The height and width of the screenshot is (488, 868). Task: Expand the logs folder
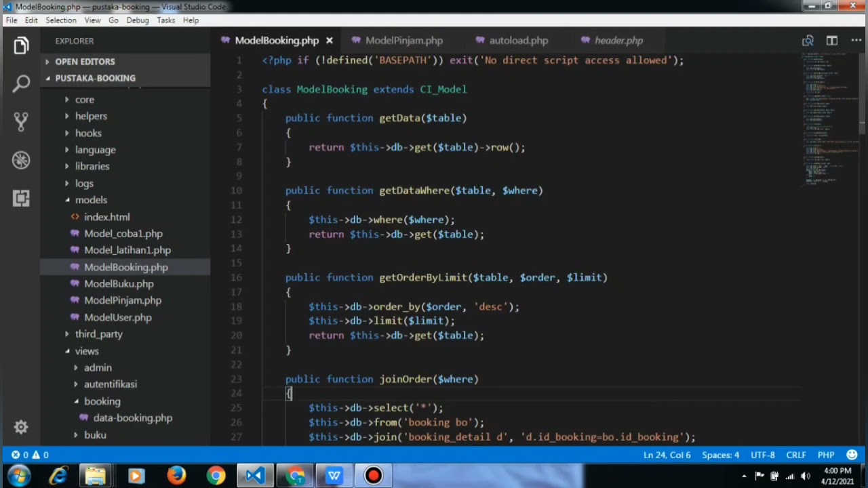point(84,184)
